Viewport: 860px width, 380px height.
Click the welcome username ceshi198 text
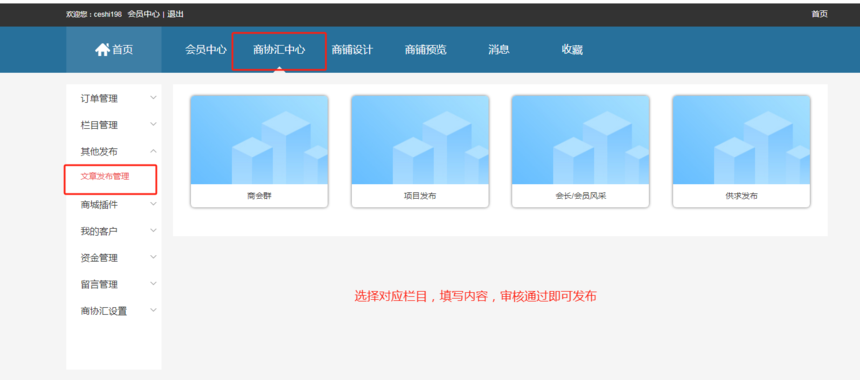point(108,14)
